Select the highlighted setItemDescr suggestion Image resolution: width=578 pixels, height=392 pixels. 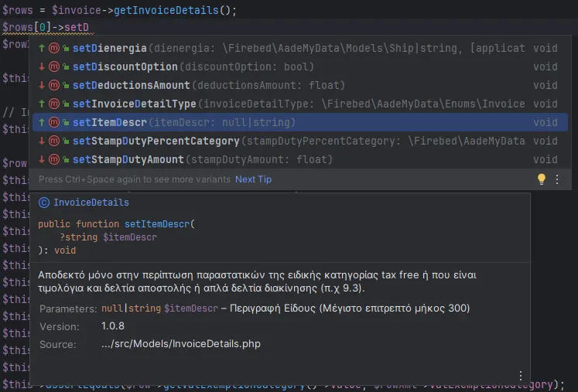coord(109,122)
